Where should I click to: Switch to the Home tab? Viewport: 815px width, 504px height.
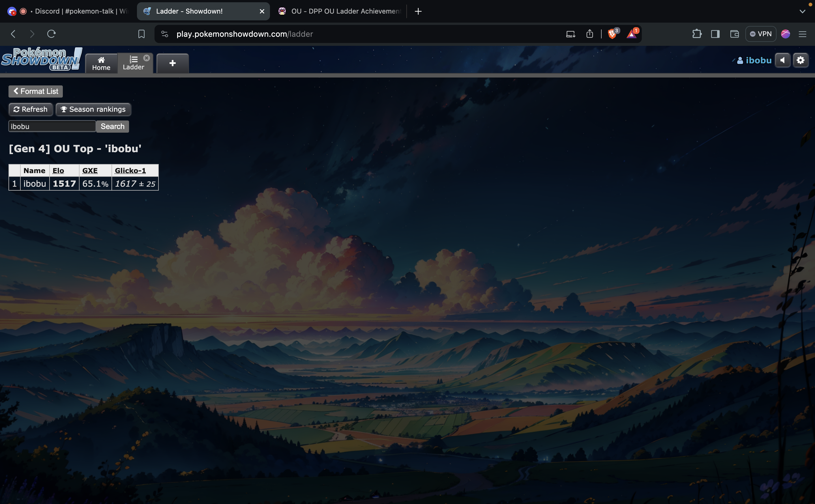[x=101, y=63]
